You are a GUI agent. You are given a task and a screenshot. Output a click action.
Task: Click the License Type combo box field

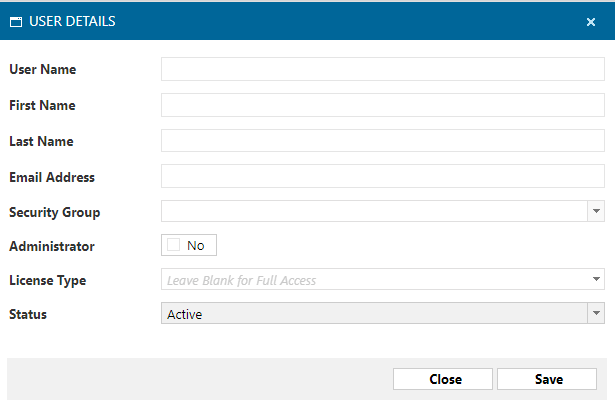(374, 280)
